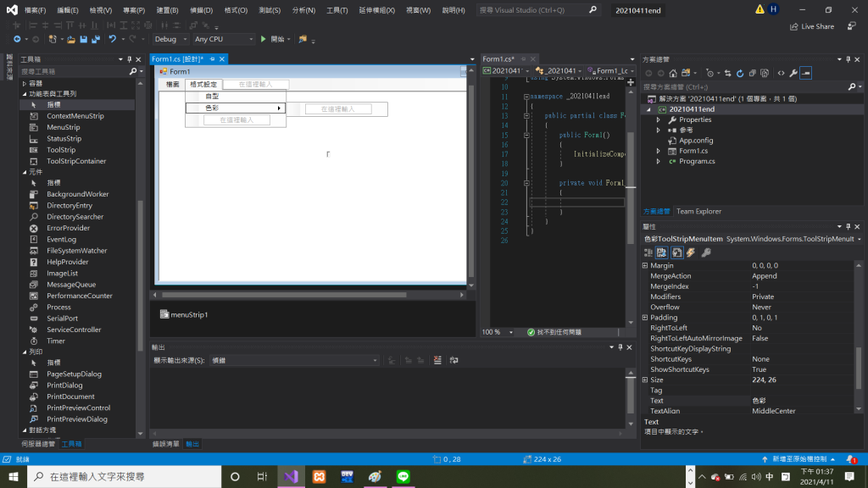Toggle auto-hide pin on Properties panel
Image resolution: width=868 pixels, height=488 pixels.
[848, 227]
